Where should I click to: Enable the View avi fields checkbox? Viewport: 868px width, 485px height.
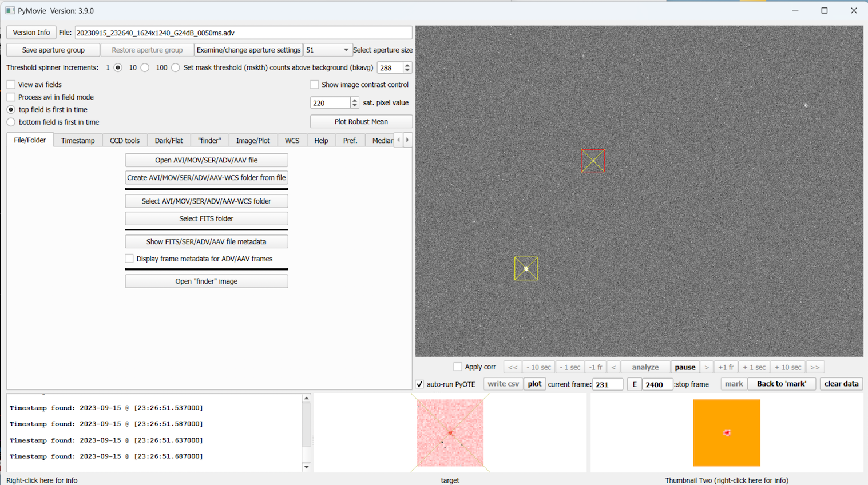(x=11, y=85)
